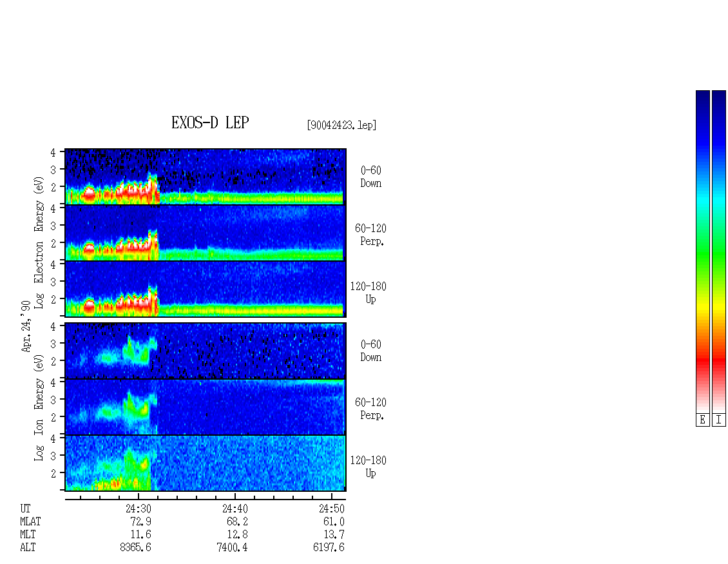Click the MLAT row label

[x=30, y=521]
